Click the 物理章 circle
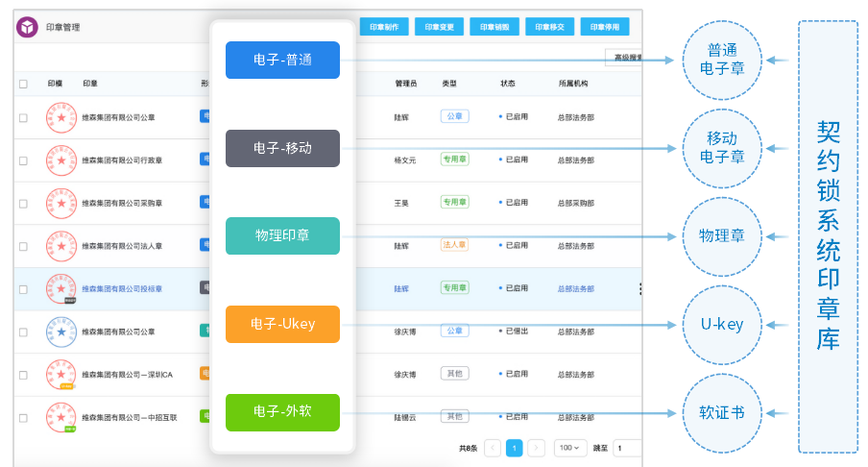868x467 pixels. pyautogui.click(x=722, y=236)
